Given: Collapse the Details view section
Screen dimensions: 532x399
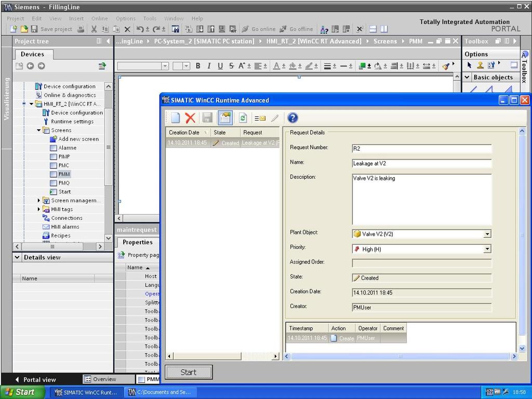Looking at the screenshot, I should coord(17,257).
